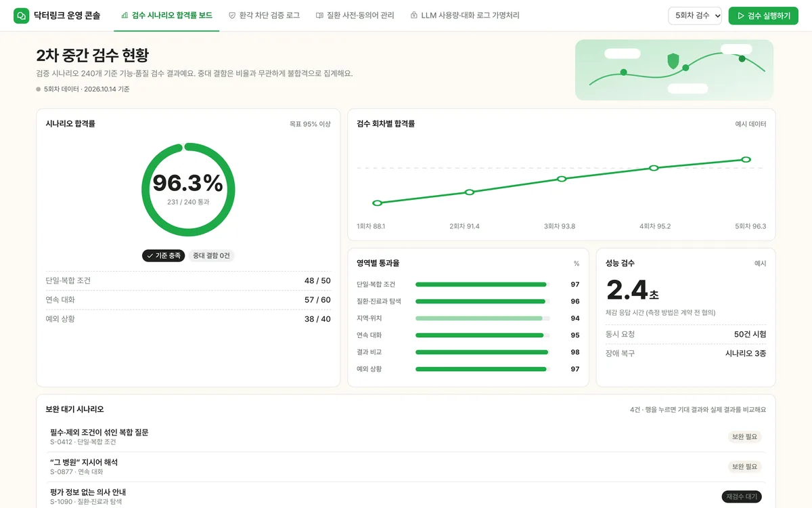Click the 231 / 240 통과 text
Screen dimensions: 812x508
(188, 202)
